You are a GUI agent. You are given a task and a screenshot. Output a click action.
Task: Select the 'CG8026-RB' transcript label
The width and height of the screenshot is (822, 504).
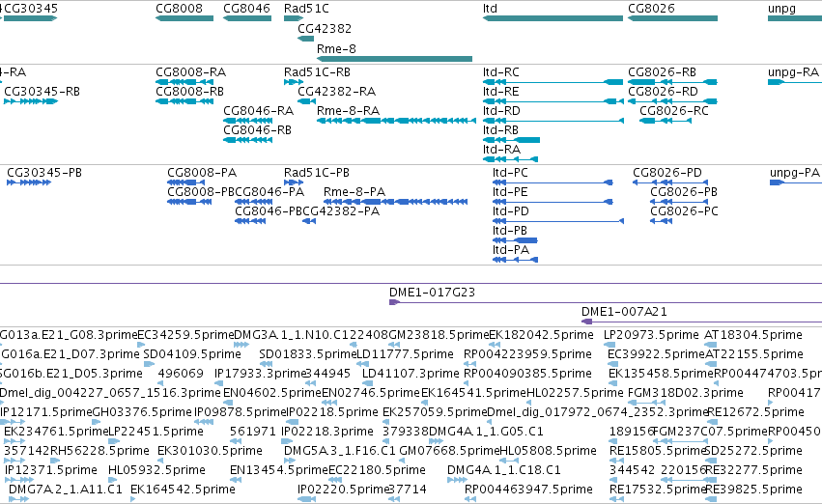click(x=662, y=72)
